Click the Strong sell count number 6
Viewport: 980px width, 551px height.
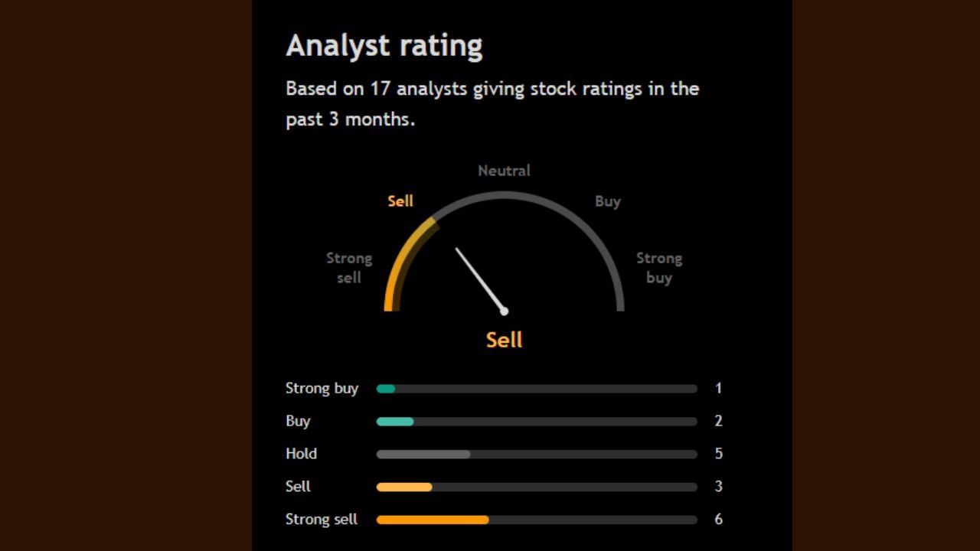(718, 520)
